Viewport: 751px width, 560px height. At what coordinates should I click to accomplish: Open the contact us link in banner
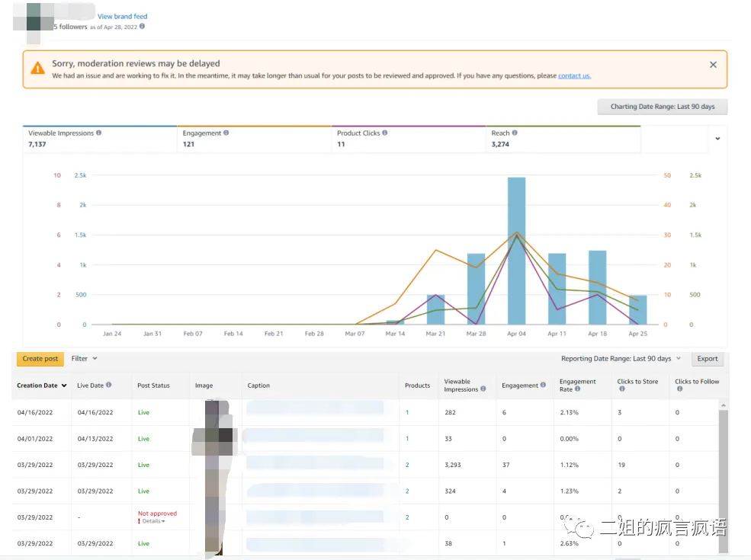pos(574,75)
